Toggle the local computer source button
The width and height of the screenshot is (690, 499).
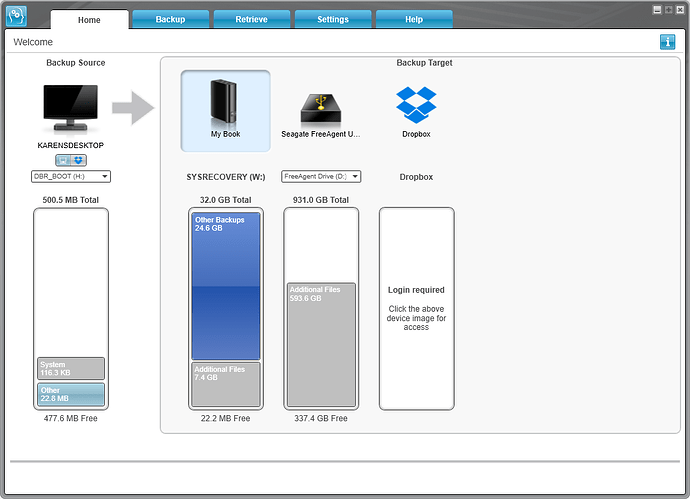pyautogui.click(x=63, y=160)
